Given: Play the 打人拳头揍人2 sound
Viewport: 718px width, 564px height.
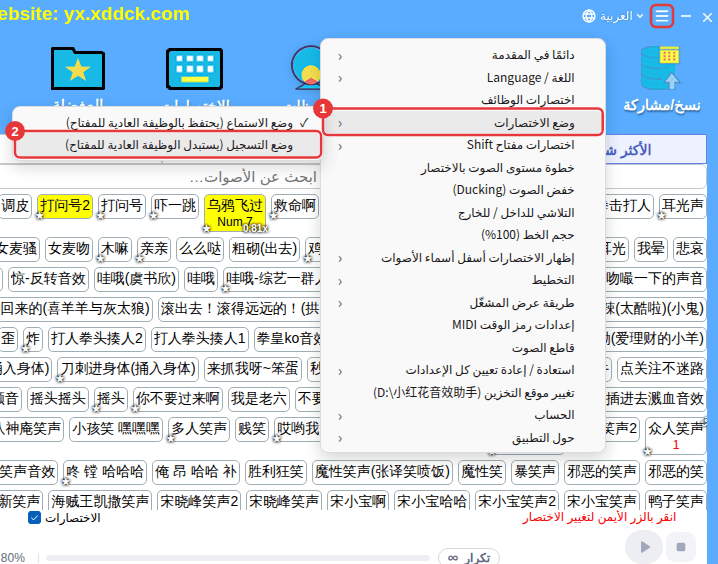Looking at the screenshot, I should pos(97,339).
